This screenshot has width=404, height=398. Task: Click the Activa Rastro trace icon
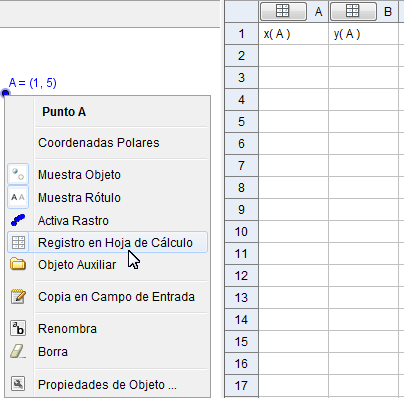click(18, 220)
